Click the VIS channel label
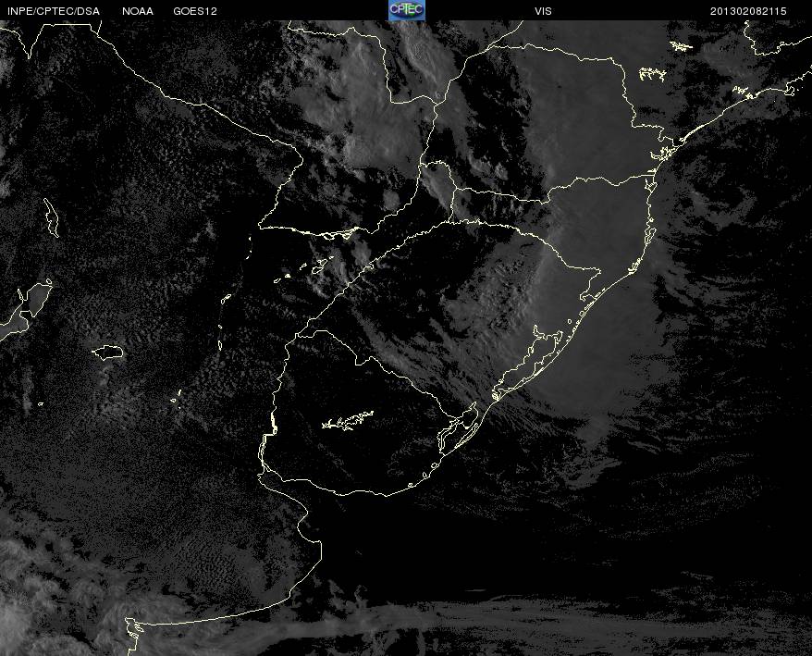The width and height of the screenshot is (812, 656). pyautogui.click(x=543, y=11)
